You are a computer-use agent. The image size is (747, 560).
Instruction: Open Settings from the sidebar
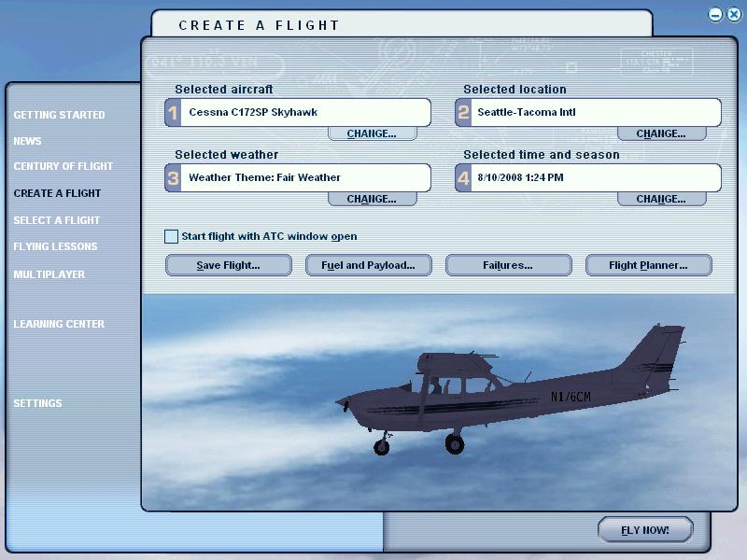click(x=37, y=403)
